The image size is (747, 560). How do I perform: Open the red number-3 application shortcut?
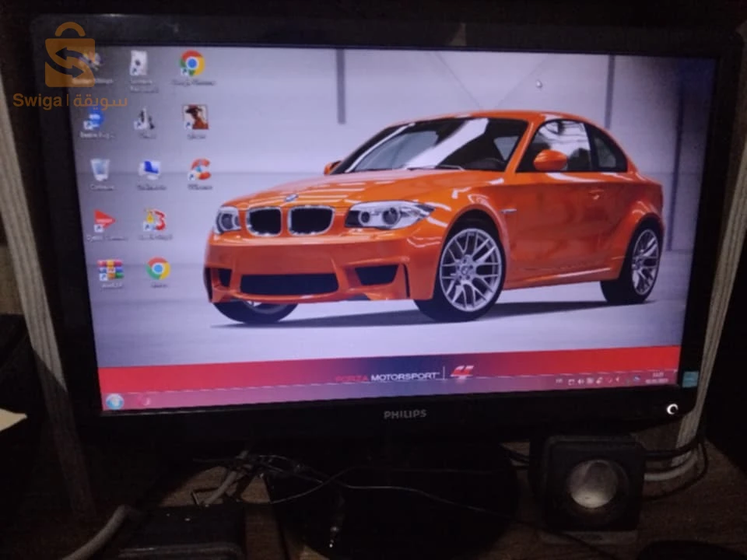point(154,220)
